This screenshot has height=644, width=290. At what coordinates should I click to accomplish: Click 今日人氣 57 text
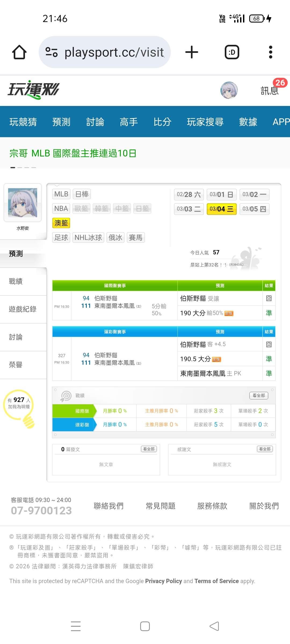(x=205, y=253)
